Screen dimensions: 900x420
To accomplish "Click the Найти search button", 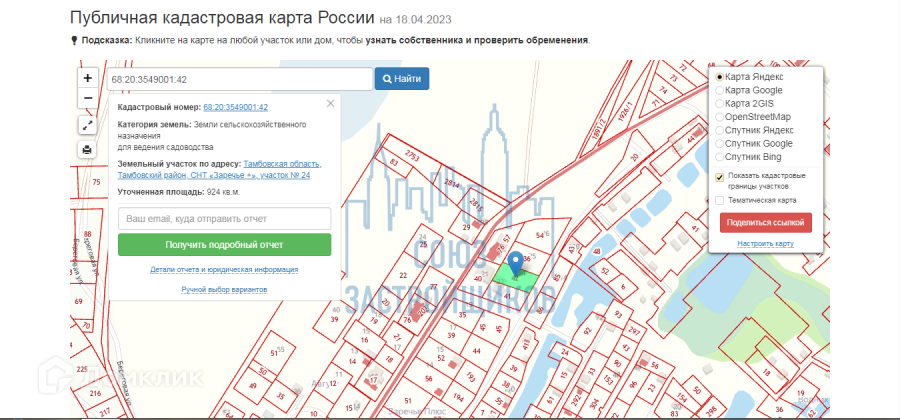I will click(x=402, y=79).
